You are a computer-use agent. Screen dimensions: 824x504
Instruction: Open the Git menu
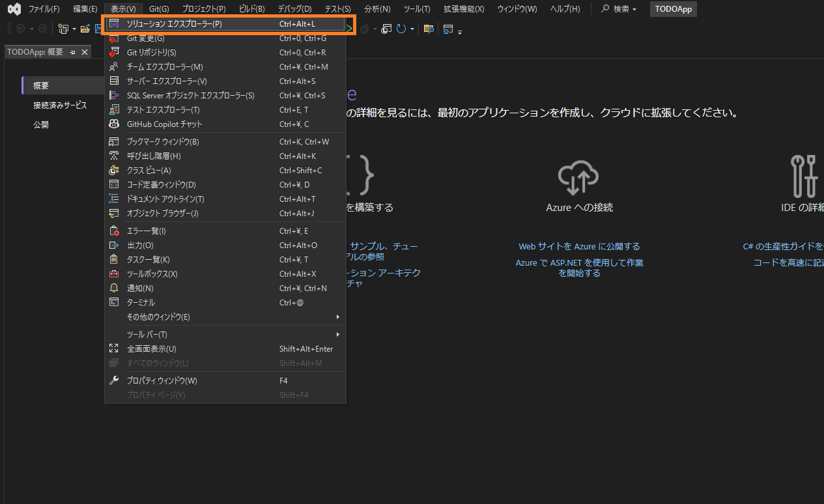pos(159,9)
